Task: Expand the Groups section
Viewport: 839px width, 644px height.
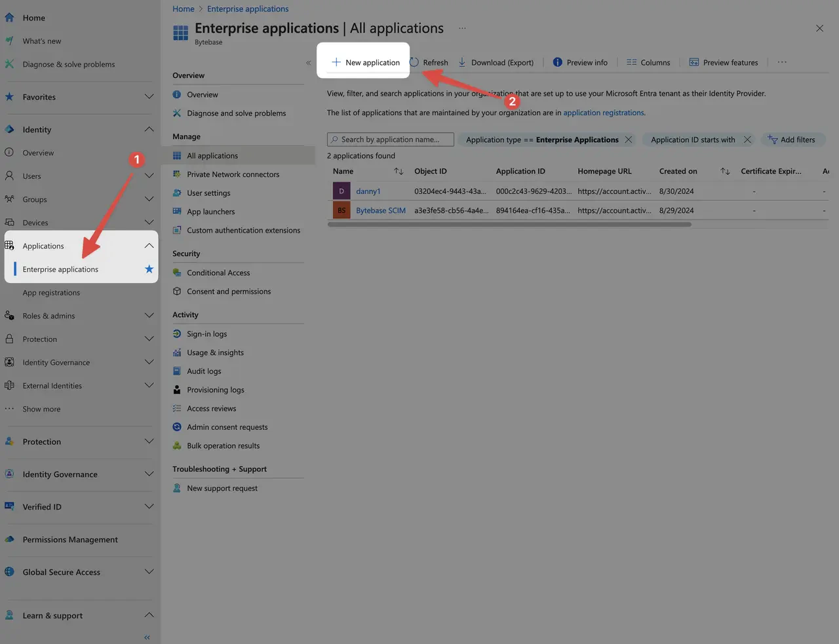Action: tap(149, 199)
